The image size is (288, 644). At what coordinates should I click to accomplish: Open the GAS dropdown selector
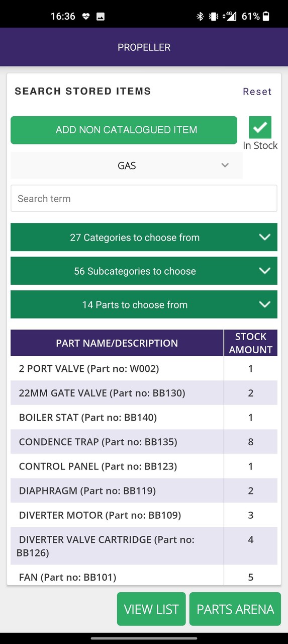pyautogui.click(x=127, y=166)
